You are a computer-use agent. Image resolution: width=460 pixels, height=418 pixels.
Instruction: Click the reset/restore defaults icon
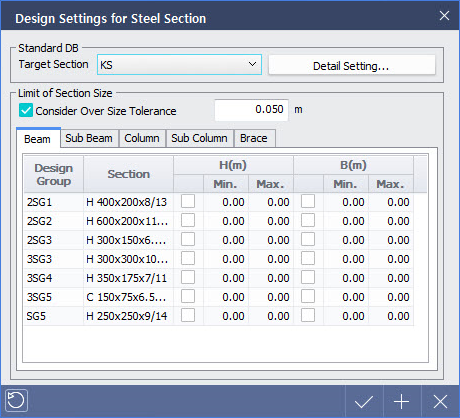[16, 400]
